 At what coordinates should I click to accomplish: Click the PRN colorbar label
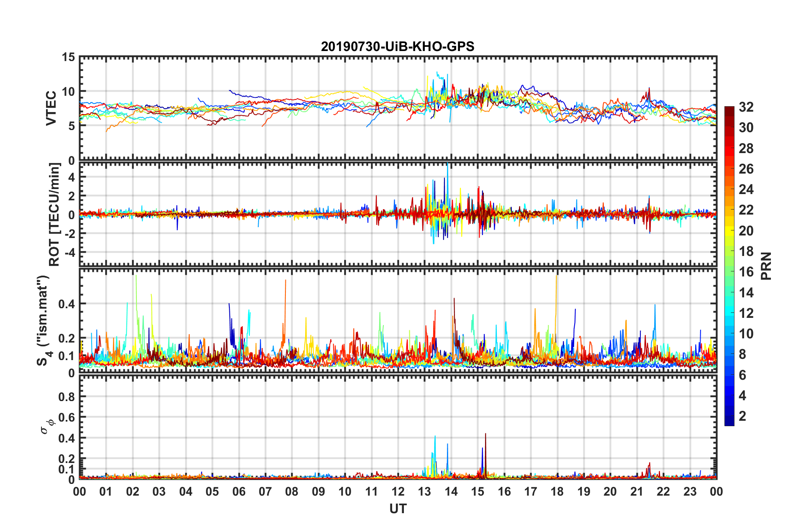(x=766, y=266)
